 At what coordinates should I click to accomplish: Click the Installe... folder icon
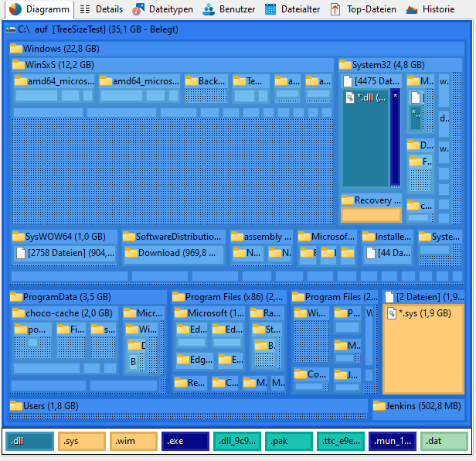[369, 237]
